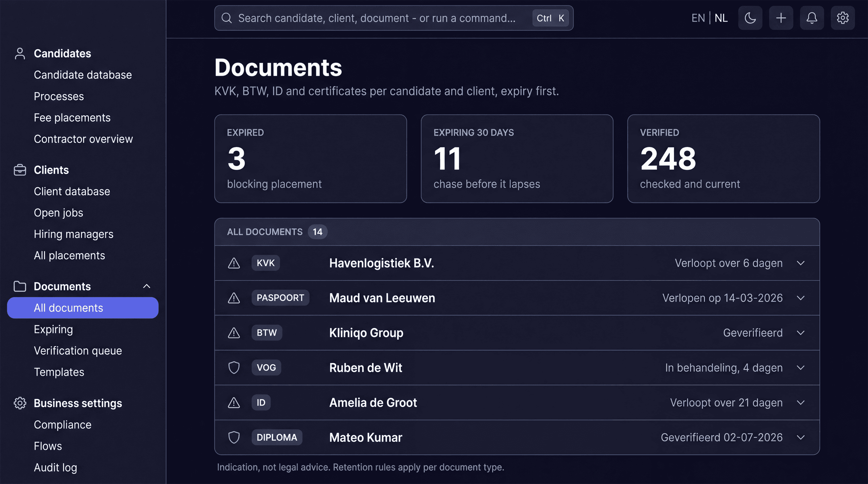Click the Documents folder icon
This screenshot has height=484, width=868.
(20, 286)
